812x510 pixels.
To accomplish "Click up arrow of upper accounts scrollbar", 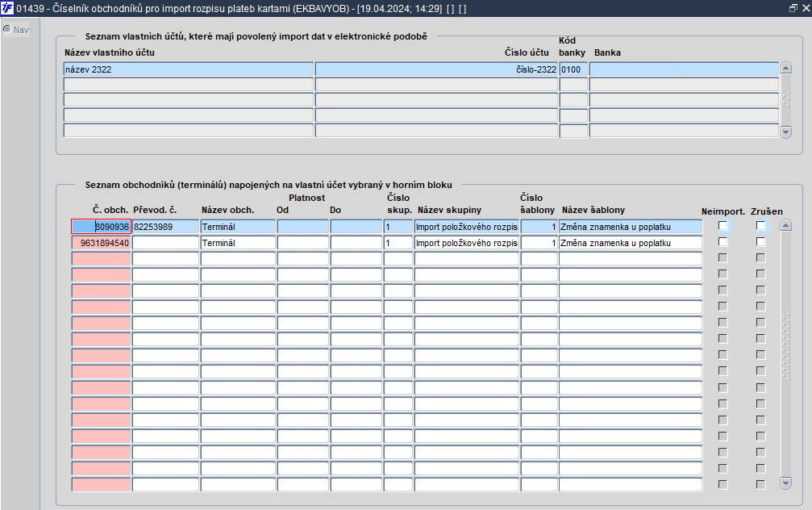I will (x=785, y=68).
